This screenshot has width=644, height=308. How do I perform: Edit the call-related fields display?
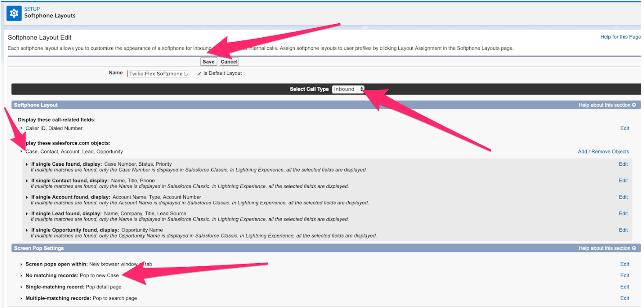(625, 128)
